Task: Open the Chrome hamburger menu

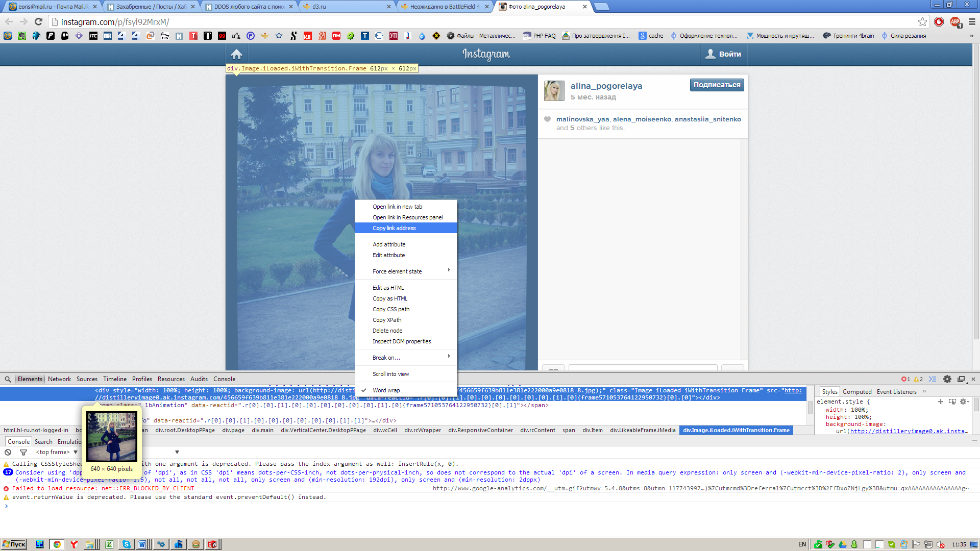Action: point(972,21)
